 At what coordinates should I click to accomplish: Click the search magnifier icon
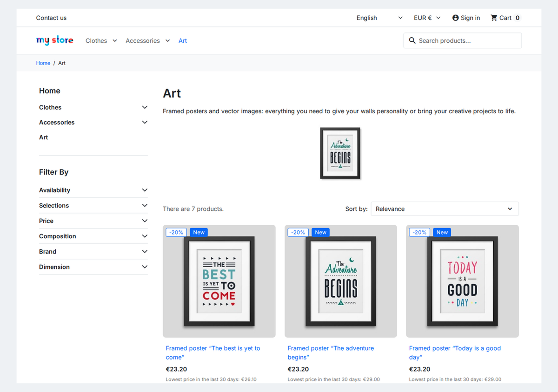(412, 40)
